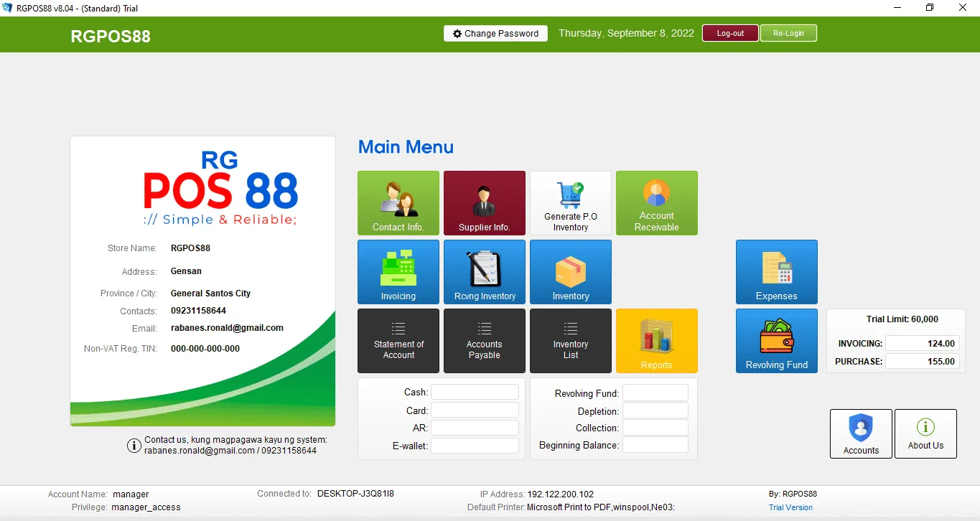Viewport: 980px width, 521px height.
Task: Click the INVOICING 124.00 field
Action: (x=923, y=343)
